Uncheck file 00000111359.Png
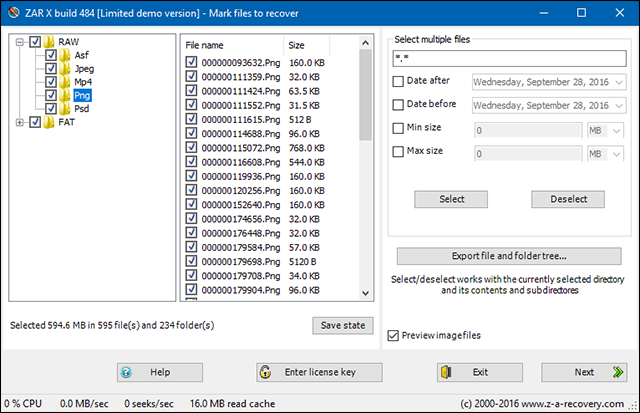Screen dimensions: 640x413 click(191, 76)
